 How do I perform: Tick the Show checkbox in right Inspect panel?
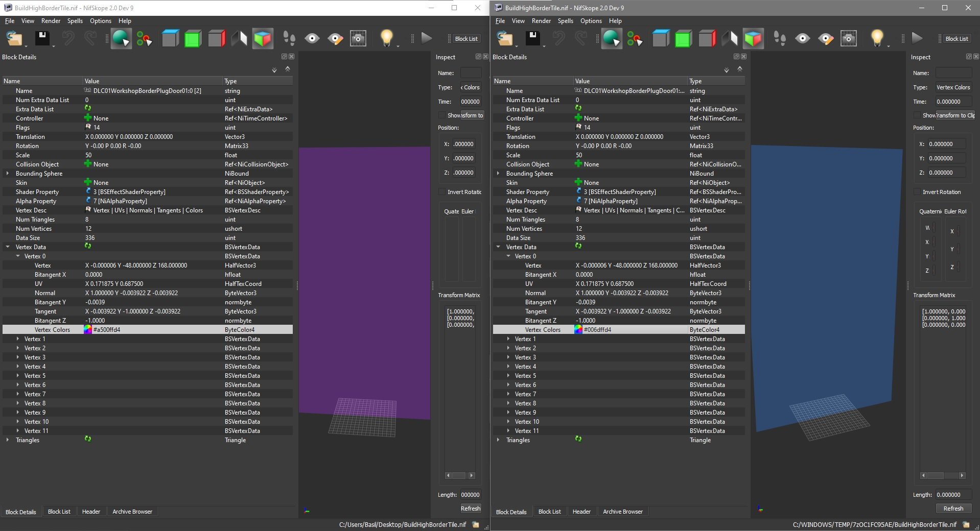tap(917, 115)
